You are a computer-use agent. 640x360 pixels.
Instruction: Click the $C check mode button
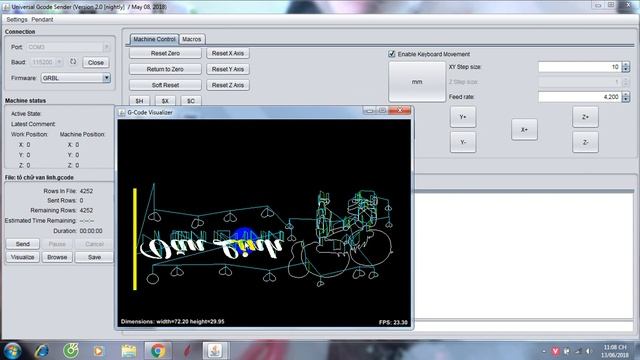(x=191, y=100)
